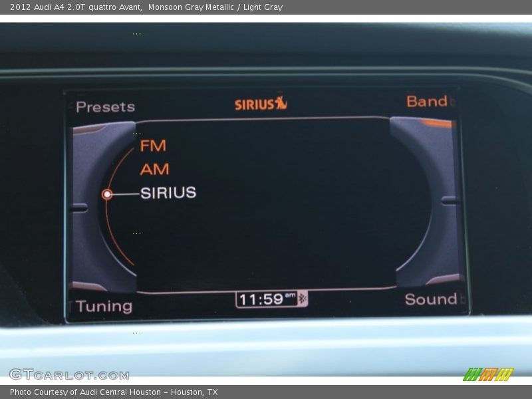Click the photo courtesy caption text
532x399 pixels.
coord(114,392)
